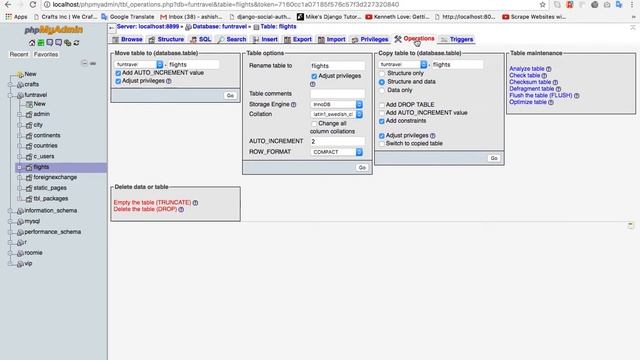Enable Change all column collations checkbox
Screen dimensions: 640x360
(314, 124)
